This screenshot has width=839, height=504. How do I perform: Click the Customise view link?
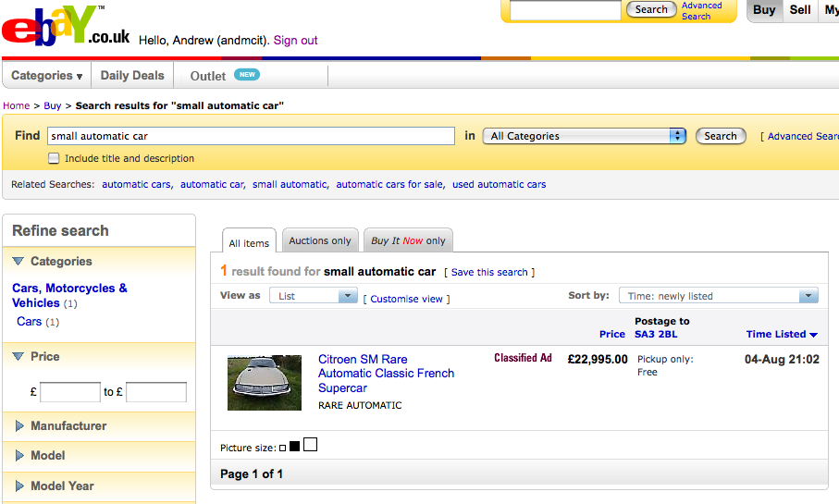pos(407,299)
